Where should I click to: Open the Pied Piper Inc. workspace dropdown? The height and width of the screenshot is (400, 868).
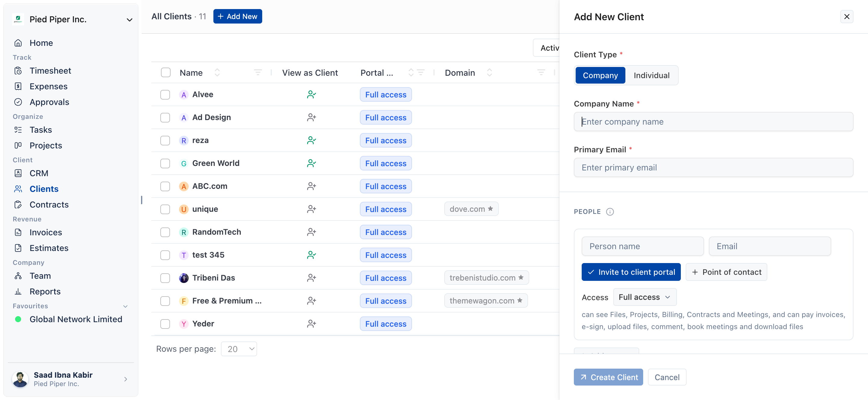pos(129,20)
